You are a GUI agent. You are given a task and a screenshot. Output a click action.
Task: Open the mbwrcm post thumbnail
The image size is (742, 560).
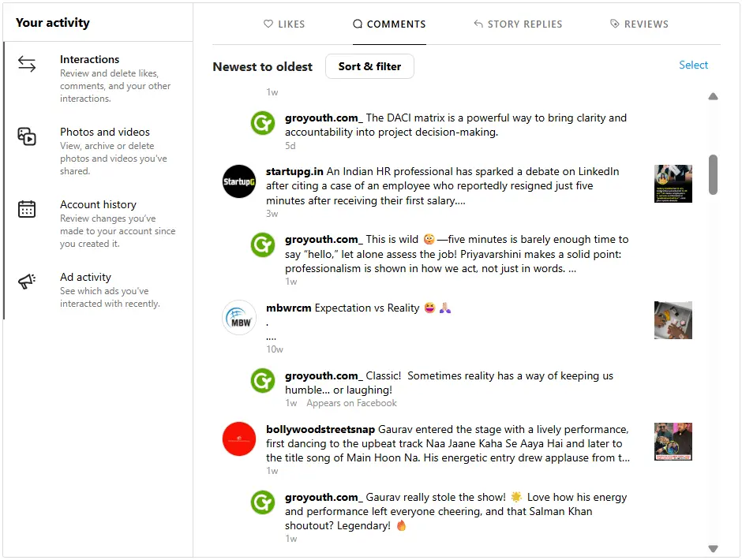tap(673, 320)
